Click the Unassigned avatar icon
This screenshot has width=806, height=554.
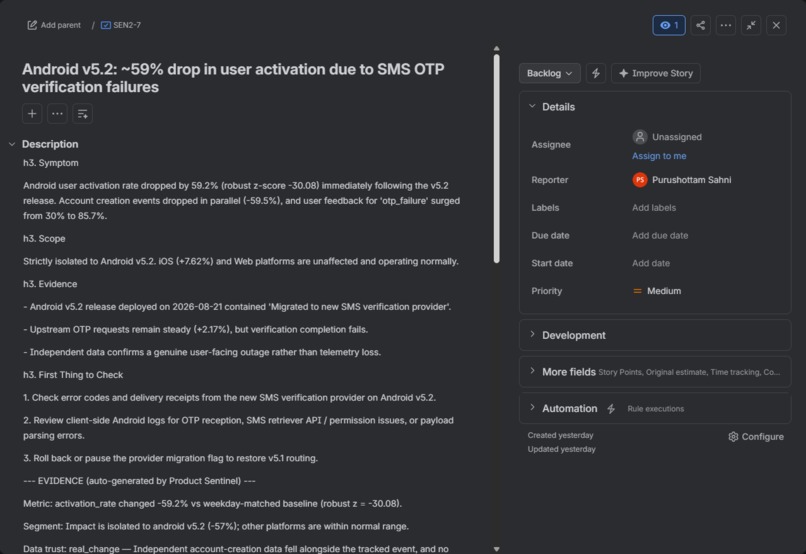(x=640, y=137)
